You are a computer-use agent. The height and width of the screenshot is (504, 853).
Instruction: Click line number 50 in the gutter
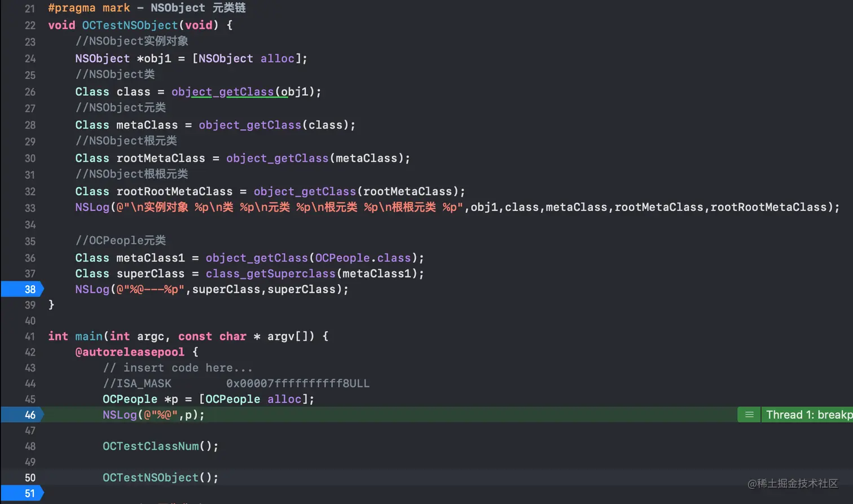(30, 478)
